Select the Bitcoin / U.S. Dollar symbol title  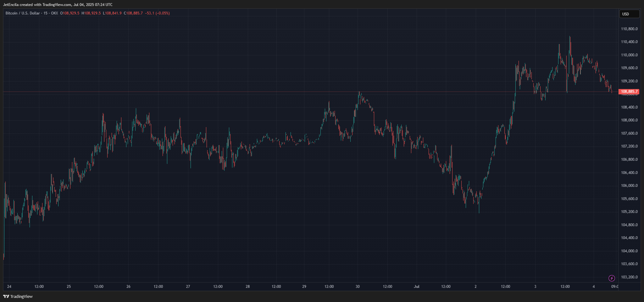coord(23,13)
